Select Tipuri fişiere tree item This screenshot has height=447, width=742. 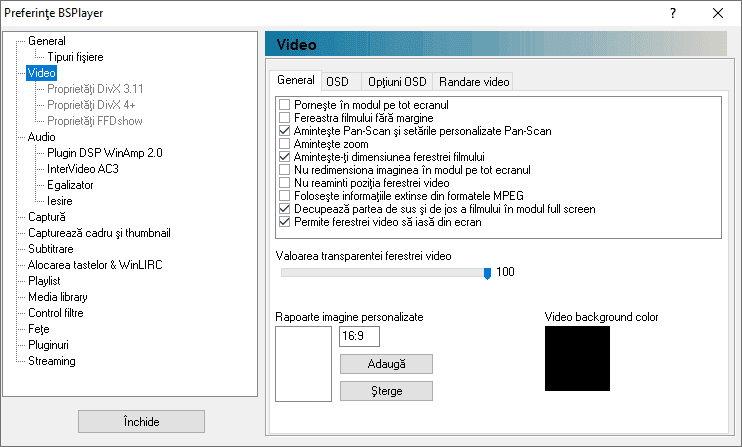point(75,57)
